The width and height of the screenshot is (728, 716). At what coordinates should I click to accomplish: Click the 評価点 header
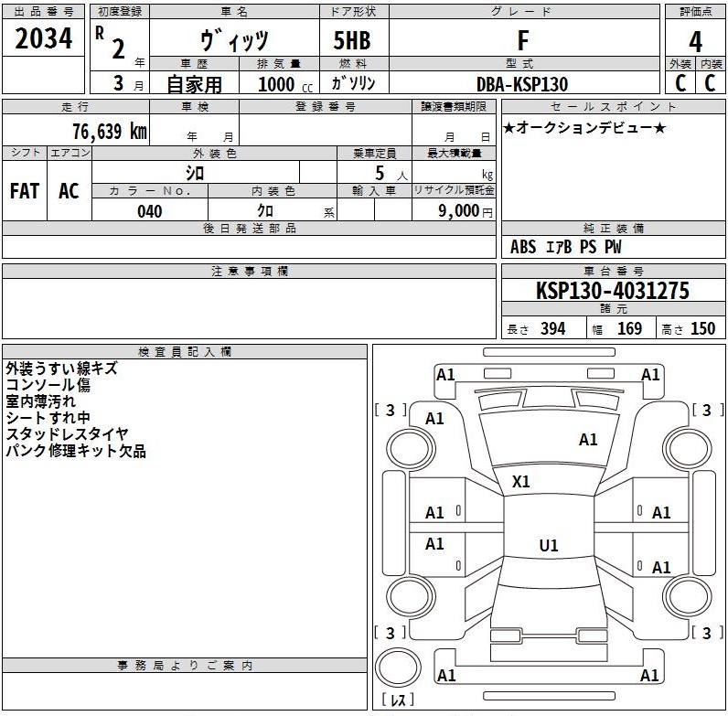[695, 12]
